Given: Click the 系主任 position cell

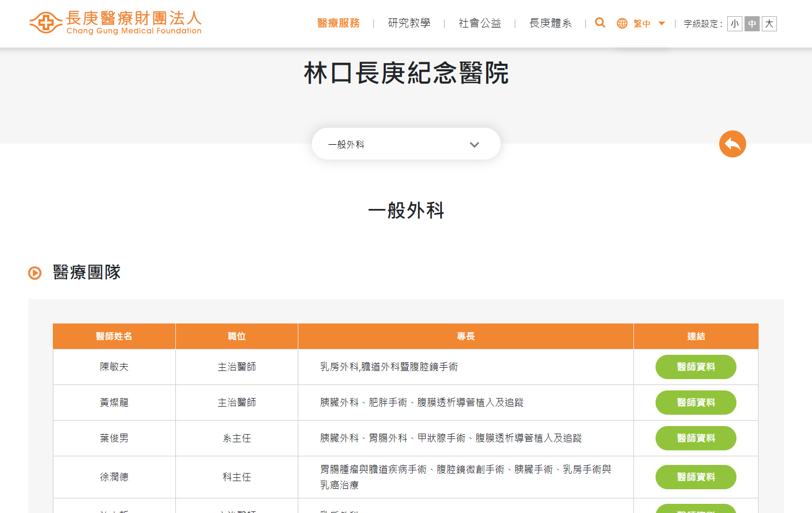Looking at the screenshot, I should point(237,438).
